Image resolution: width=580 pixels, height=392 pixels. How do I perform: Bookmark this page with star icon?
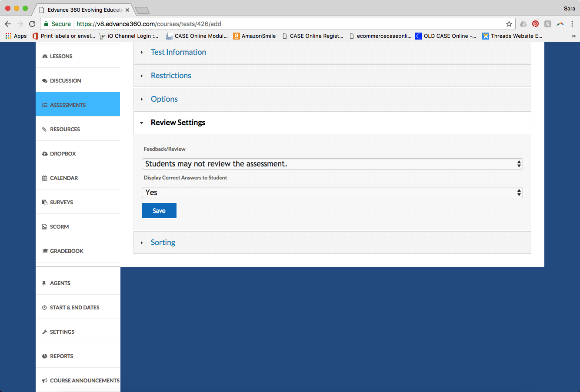click(x=509, y=24)
